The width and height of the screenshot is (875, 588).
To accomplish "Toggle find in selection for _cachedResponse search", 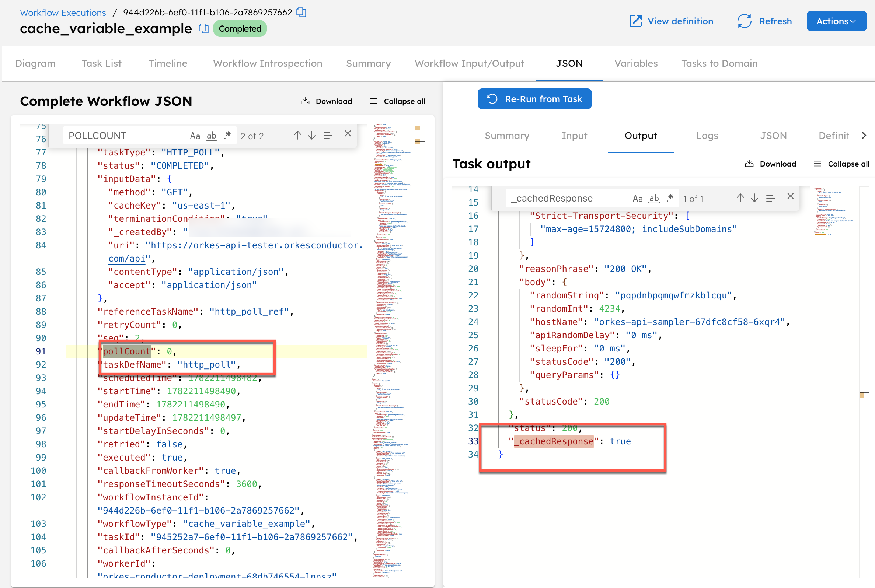I will coord(770,198).
